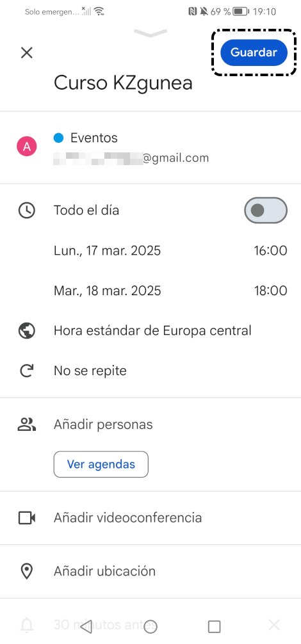The image size is (301, 644).
Task: Select the blue Eventos calendar color dot
Action: pos(59,138)
